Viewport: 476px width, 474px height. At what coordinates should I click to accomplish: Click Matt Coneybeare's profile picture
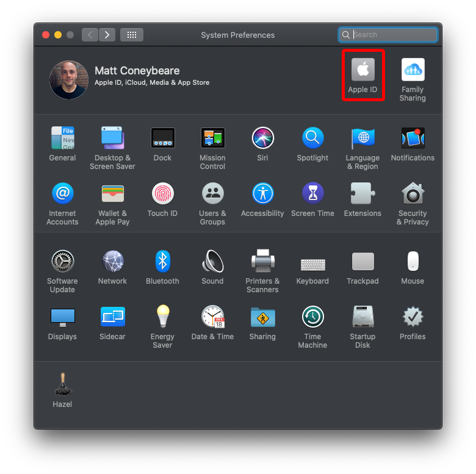68,80
